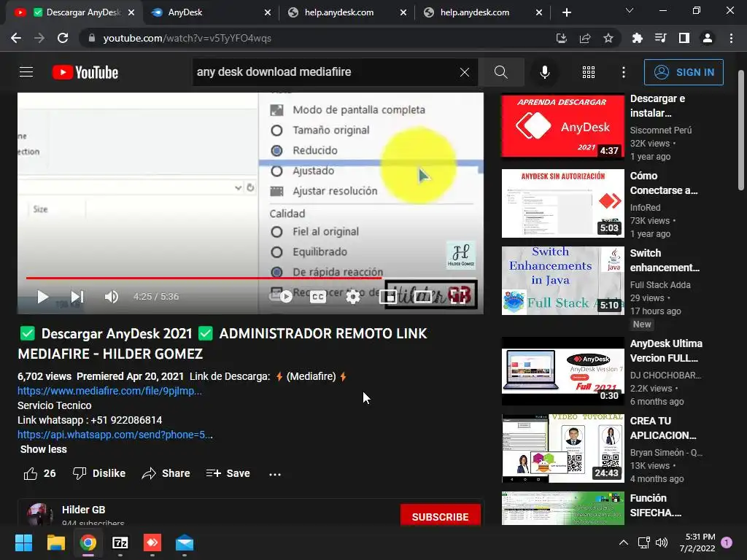Share this page from address bar
The width and height of the screenshot is (747, 560).
tap(585, 38)
